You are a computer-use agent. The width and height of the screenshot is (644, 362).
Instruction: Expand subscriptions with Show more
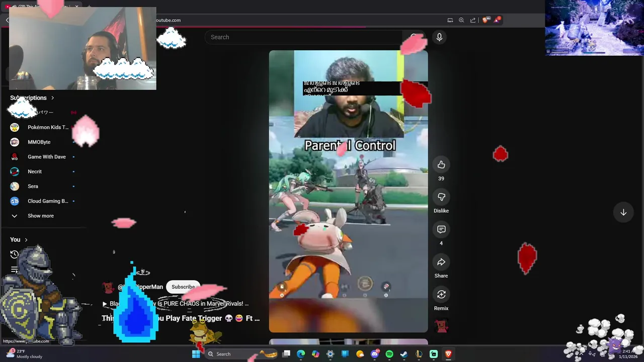[43, 216]
